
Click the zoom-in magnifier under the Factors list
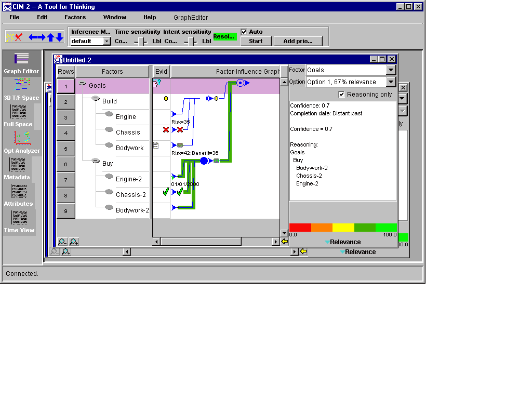click(74, 242)
